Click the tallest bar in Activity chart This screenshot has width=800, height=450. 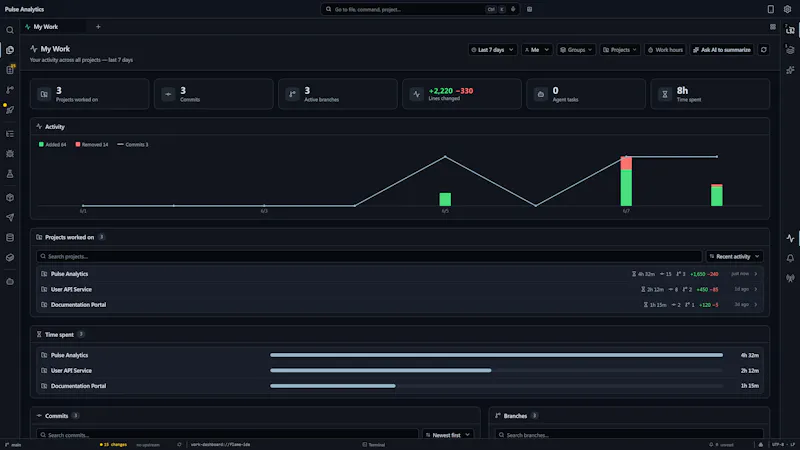click(626, 181)
